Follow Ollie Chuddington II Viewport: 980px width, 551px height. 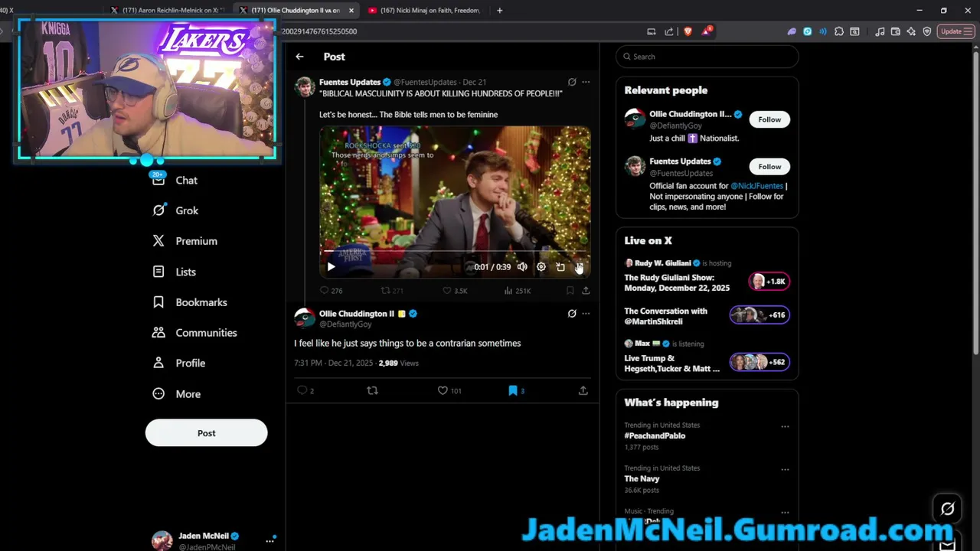pyautogui.click(x=769, y=119)
